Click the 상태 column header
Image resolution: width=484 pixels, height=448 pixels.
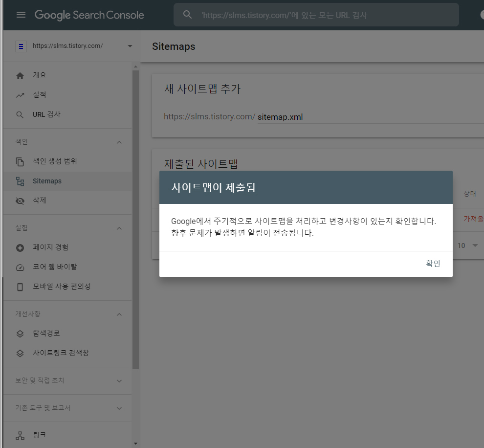pos(469,194)
